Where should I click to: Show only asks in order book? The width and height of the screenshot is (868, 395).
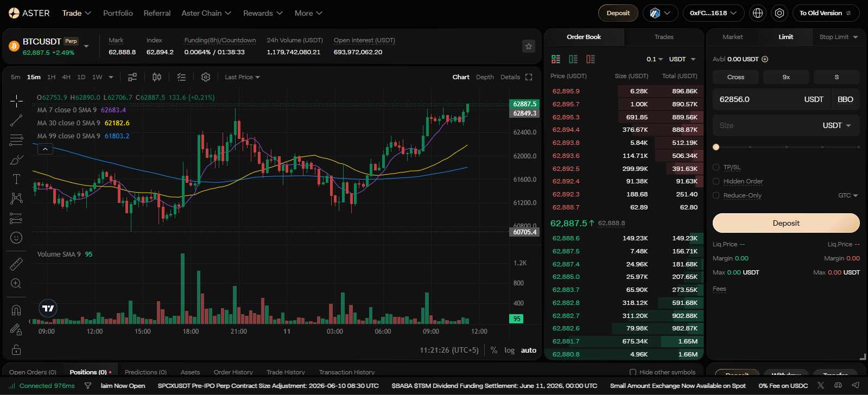coord(591,59)
